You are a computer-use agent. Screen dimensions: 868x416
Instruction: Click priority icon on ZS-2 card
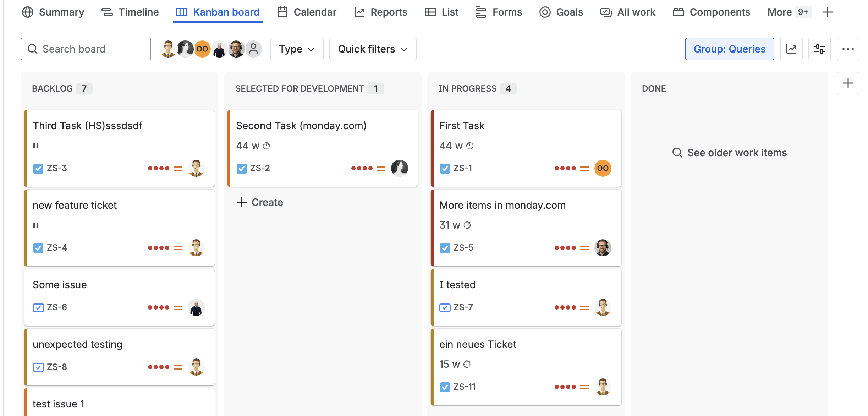381,168
